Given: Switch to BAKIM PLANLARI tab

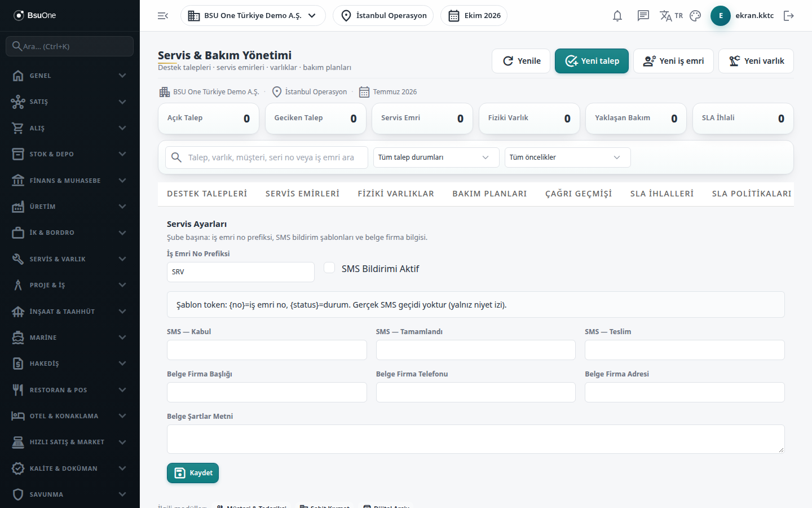Looking at the screenshot, I should tap(489, 194).
